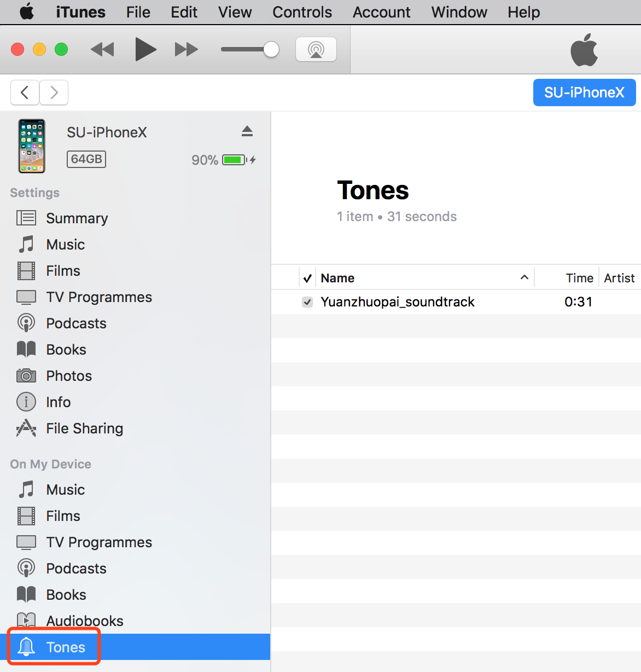Select the Yuanzhuopai_soundtrack tone row

[x=456, y=302]
